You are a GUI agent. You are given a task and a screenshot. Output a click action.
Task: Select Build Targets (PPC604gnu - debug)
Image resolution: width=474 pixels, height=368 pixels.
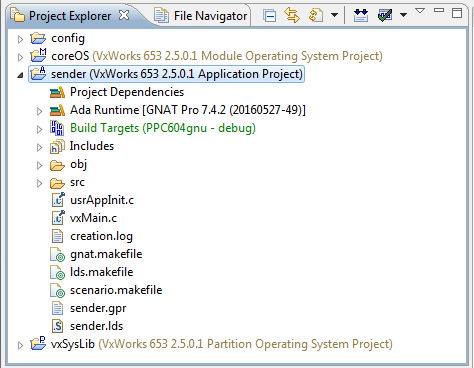click(163, 128)
